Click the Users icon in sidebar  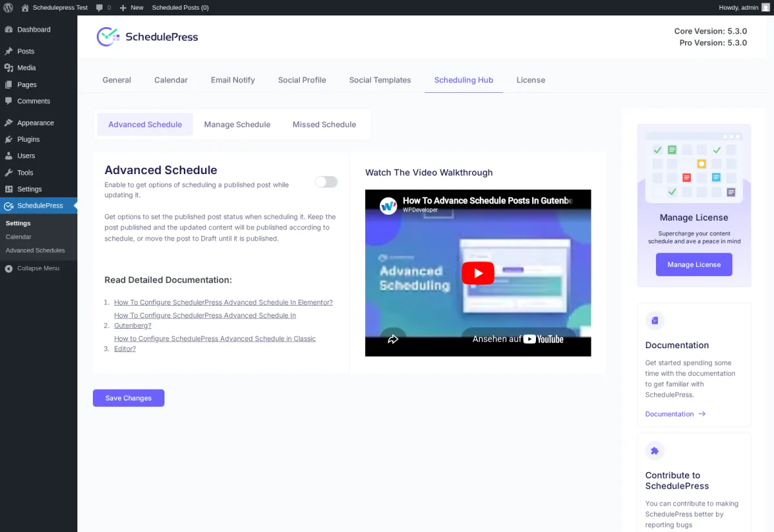tap(8, 156)
